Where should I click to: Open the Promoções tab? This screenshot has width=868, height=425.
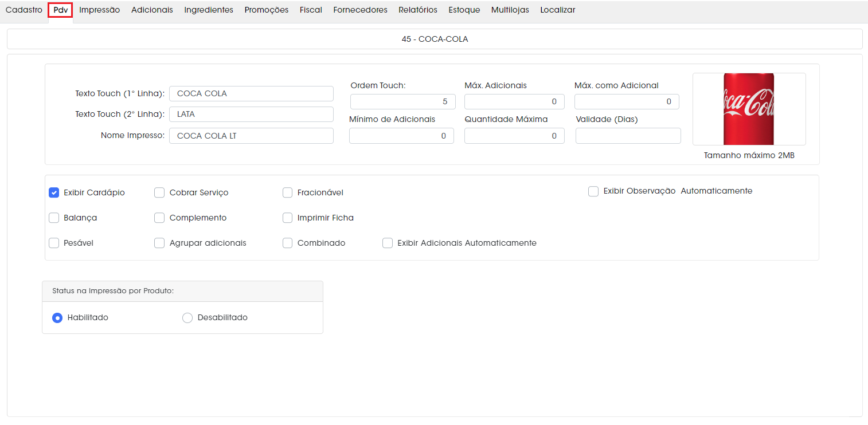(267, 10)
